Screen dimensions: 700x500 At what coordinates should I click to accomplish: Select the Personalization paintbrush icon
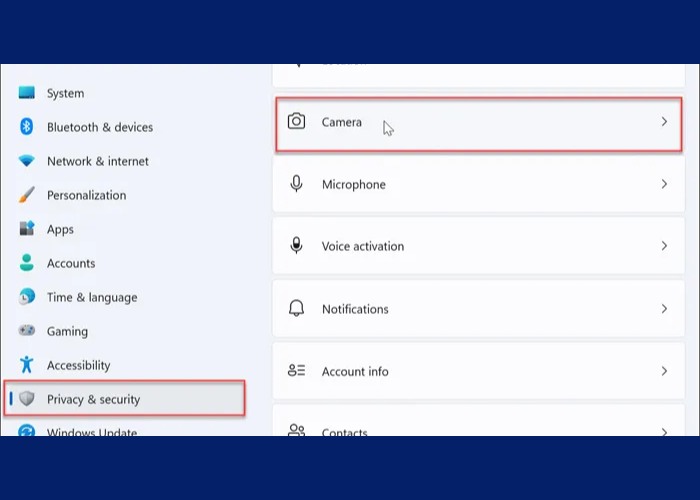tap(27, 195)
